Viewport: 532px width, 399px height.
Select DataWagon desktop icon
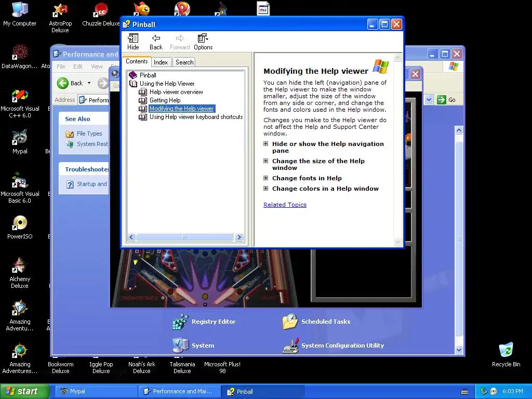[20, 57]
